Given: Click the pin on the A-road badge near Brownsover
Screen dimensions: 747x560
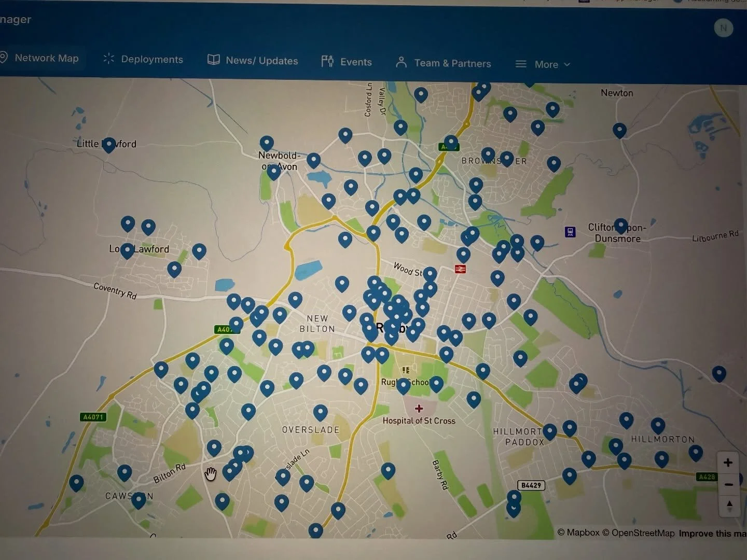Looking at the screenshot, I should (x=451, y=143).
